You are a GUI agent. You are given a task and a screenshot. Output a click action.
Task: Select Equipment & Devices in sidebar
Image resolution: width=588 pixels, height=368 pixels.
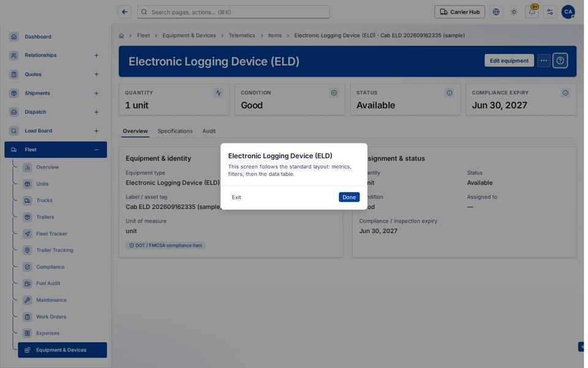click(62, 350)
